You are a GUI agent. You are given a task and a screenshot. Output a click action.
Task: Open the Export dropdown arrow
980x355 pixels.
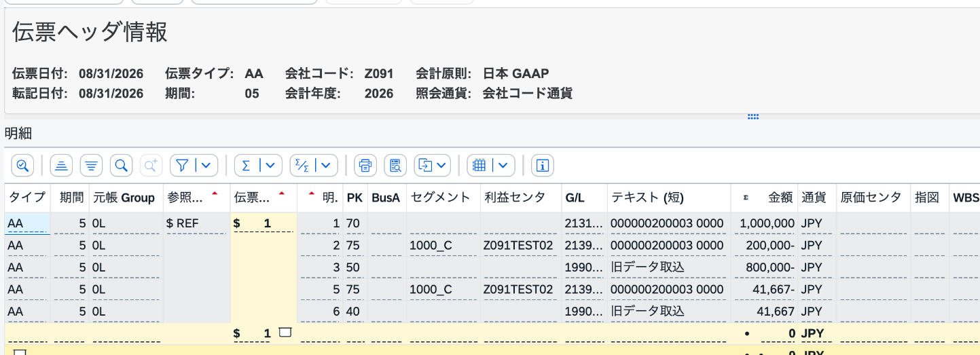[442, 165]
